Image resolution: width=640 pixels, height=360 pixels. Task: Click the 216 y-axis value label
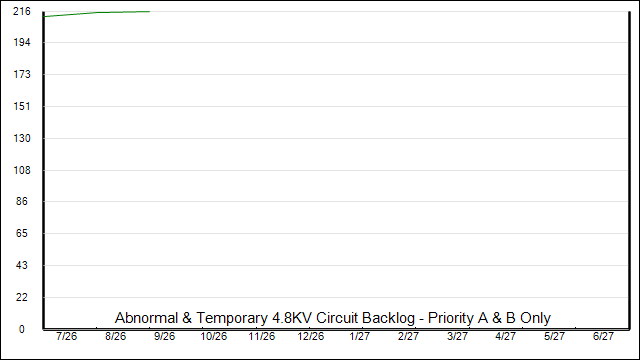[x=22, y=11]
